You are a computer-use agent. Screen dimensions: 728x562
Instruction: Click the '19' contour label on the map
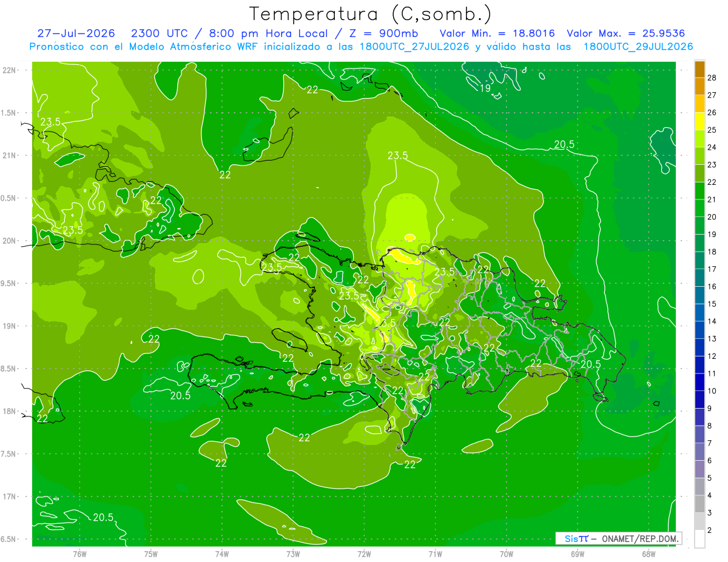click(485, 89)
